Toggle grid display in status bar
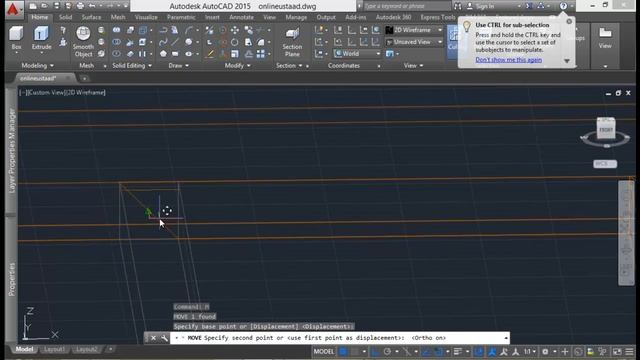This screenshot has height=360, width=640. coord(343,351)
